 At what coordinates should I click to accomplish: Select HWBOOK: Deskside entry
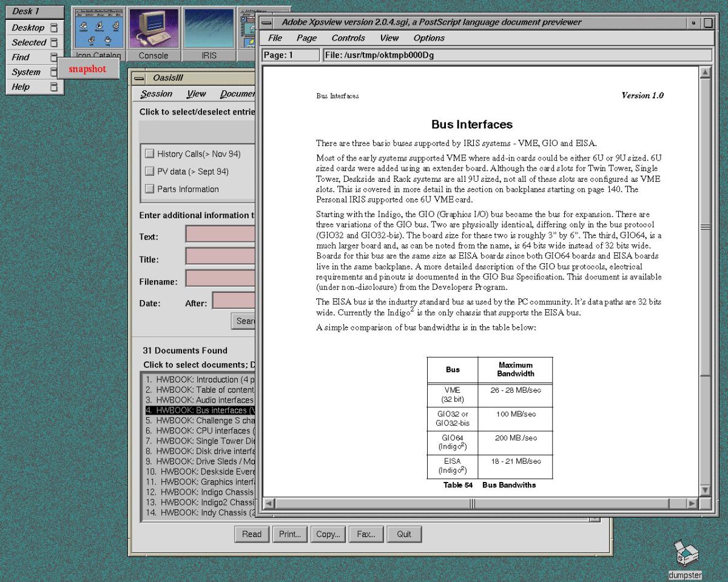click(x=200, y=472)
